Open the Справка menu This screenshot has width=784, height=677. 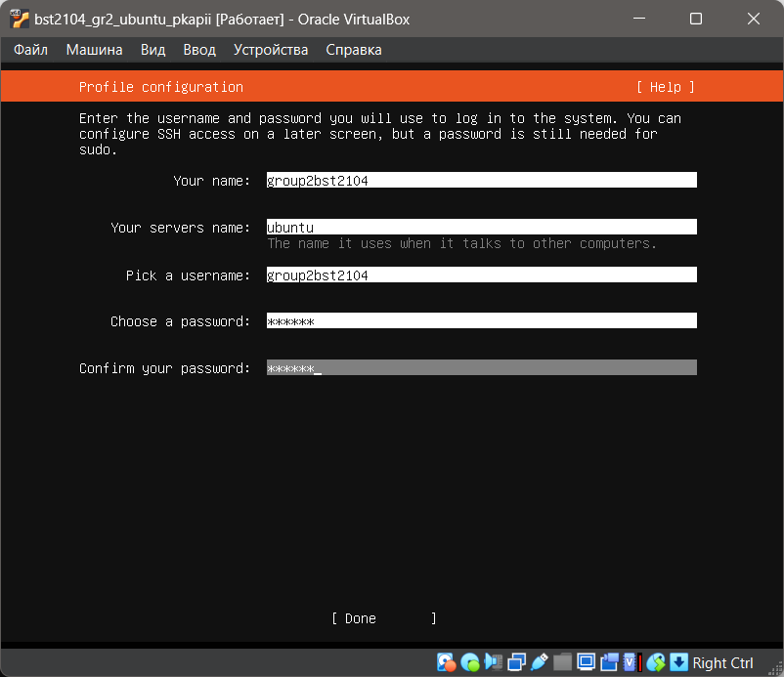(354, 50)
